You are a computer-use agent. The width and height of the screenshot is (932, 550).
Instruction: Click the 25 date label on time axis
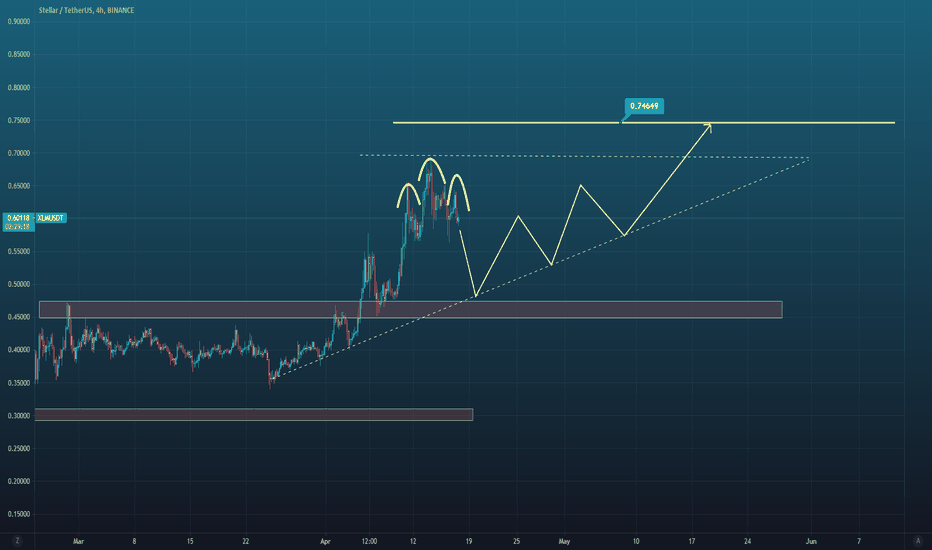[517, 541]
